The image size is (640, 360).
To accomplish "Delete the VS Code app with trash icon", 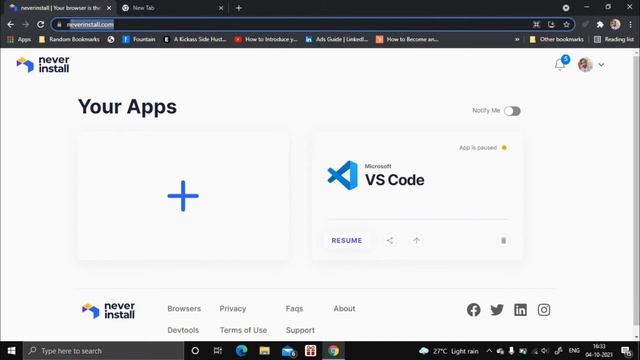I will pyautogui.click(x=503, y=240).
